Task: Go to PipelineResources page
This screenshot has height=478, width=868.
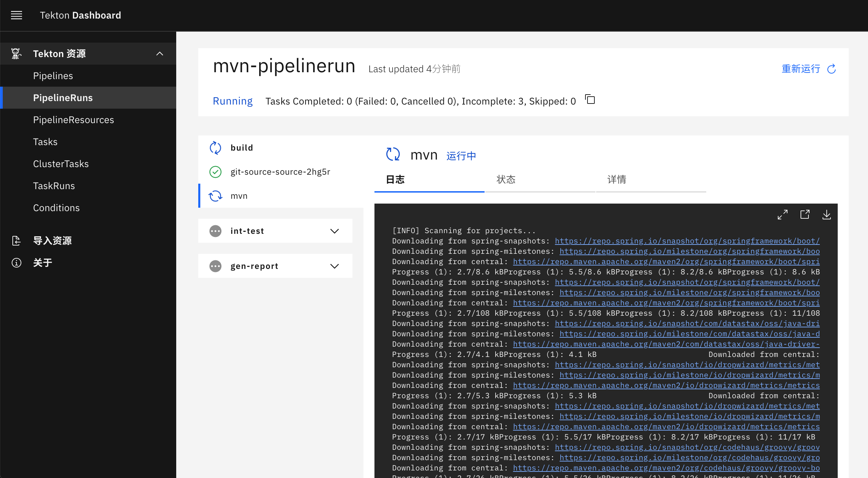Action: (x=88, y=120)
